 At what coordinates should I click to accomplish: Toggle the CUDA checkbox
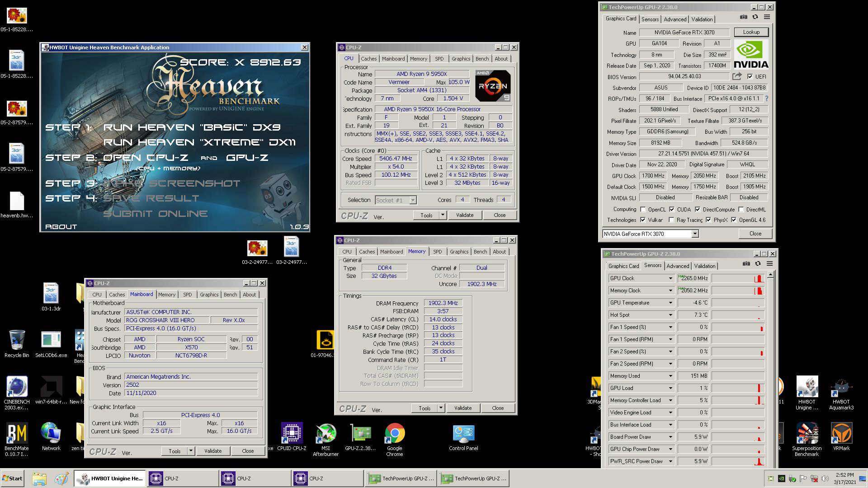672,209
